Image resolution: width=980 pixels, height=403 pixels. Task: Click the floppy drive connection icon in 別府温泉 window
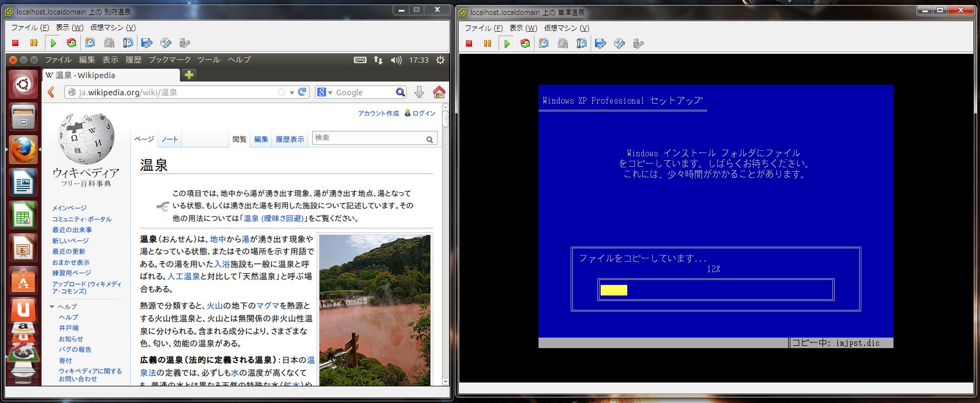147,43
